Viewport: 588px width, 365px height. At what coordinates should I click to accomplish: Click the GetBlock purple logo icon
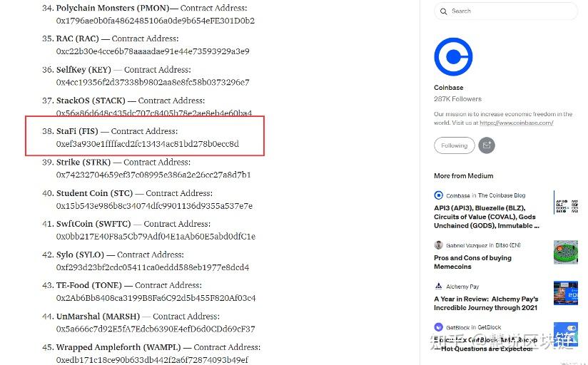[438, 327]
